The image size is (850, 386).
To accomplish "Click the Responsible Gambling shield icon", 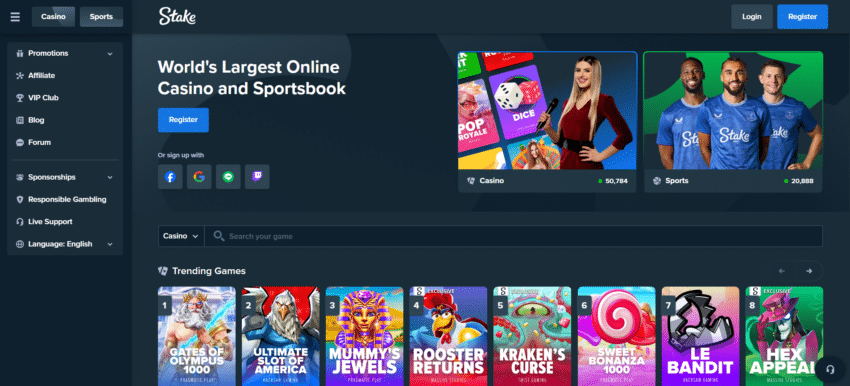I will [x=20, y=200].
